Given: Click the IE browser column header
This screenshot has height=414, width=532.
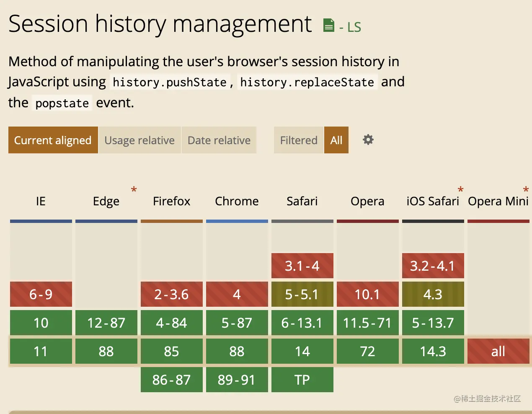Looking at the screenshot, I should coord(41,201).
